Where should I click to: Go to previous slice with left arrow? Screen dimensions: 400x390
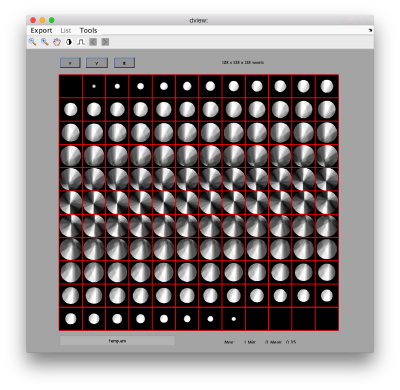pyautogui.click(x=93, y=42)
